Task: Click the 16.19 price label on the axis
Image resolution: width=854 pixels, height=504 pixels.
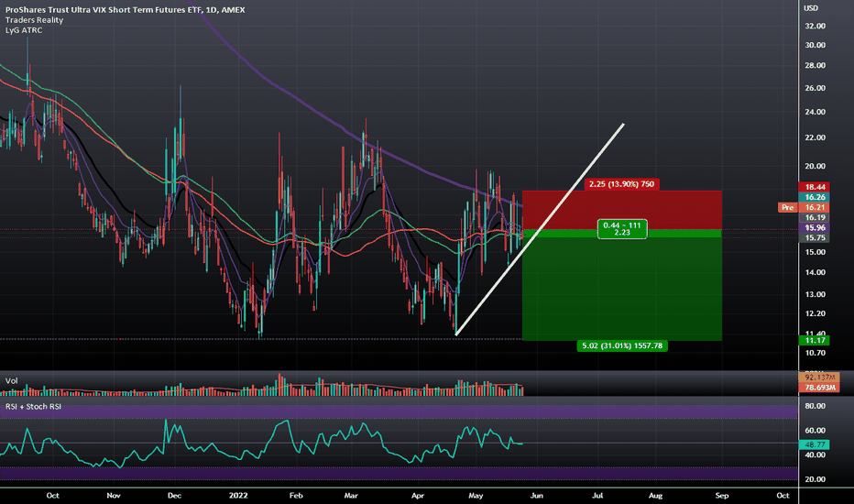Action: point(815,217)
